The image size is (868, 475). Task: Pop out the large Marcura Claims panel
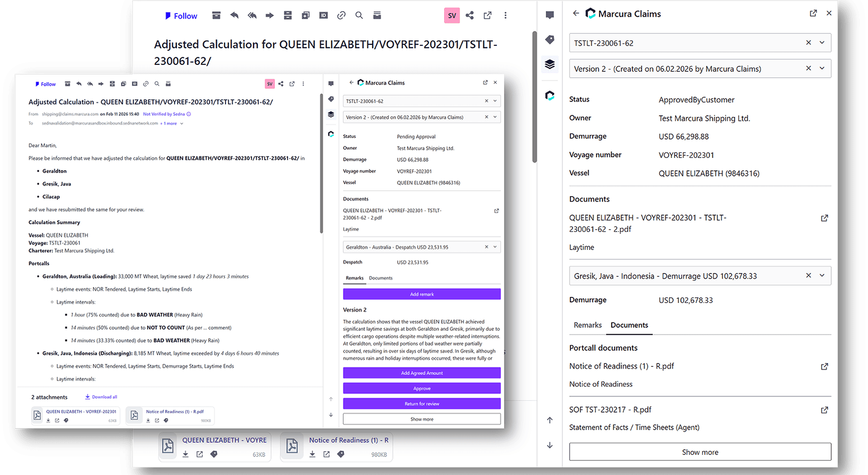click(813, 14)
